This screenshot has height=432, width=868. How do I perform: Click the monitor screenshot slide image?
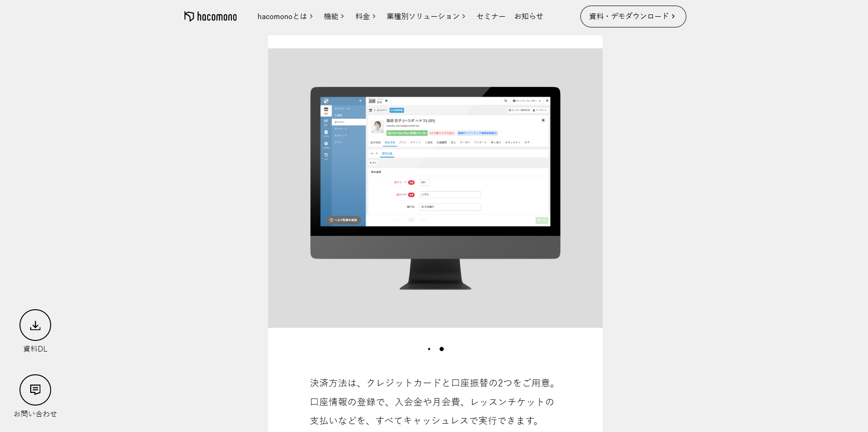(x=435, y=188)
